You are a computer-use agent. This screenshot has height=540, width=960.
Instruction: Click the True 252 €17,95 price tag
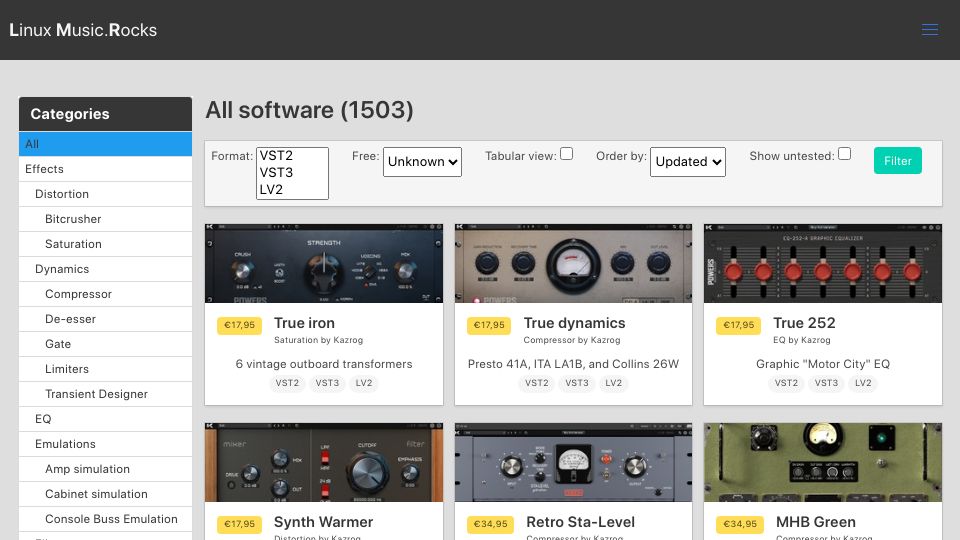point(738,325)
